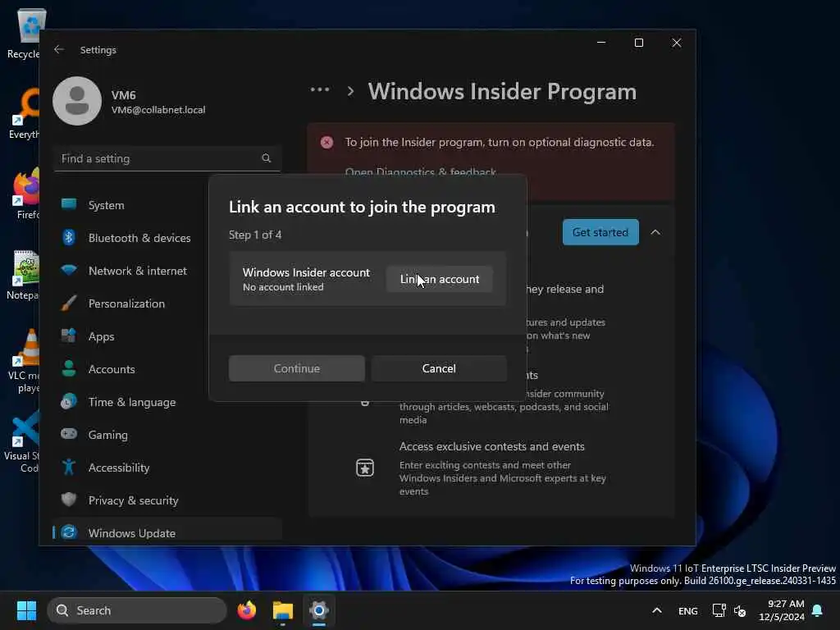840x630 pixels.
Task: Go back using the Settings back arrow
Action: 59,49
